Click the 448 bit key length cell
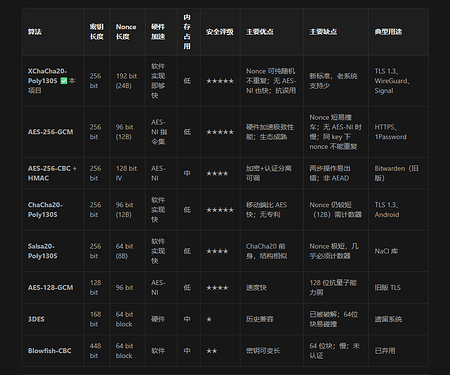 coord(95,351)
